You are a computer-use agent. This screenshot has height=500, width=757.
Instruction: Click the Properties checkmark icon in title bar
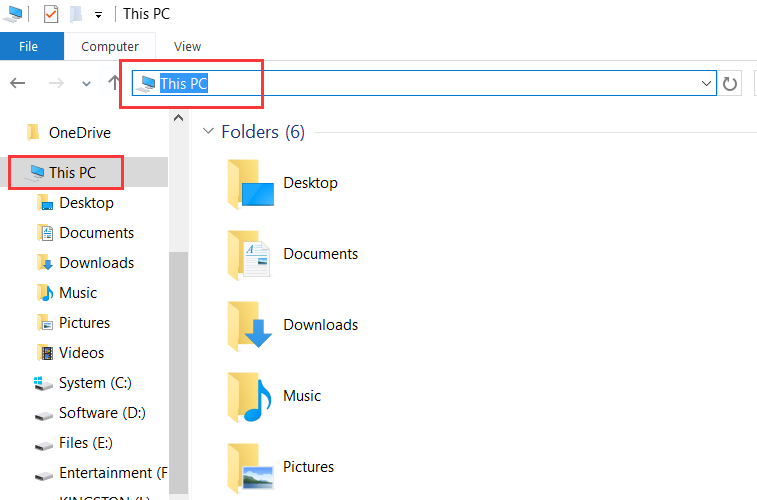point(51,14)
